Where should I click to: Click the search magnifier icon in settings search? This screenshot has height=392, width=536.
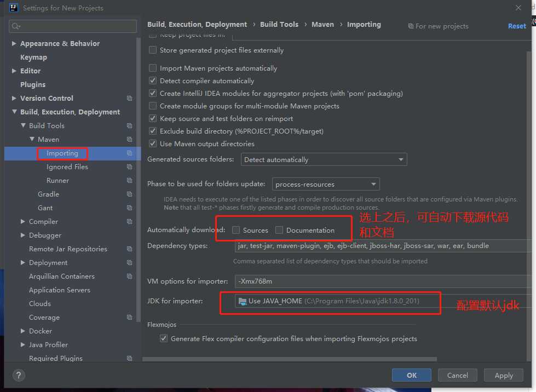click(x=16, y=26)
